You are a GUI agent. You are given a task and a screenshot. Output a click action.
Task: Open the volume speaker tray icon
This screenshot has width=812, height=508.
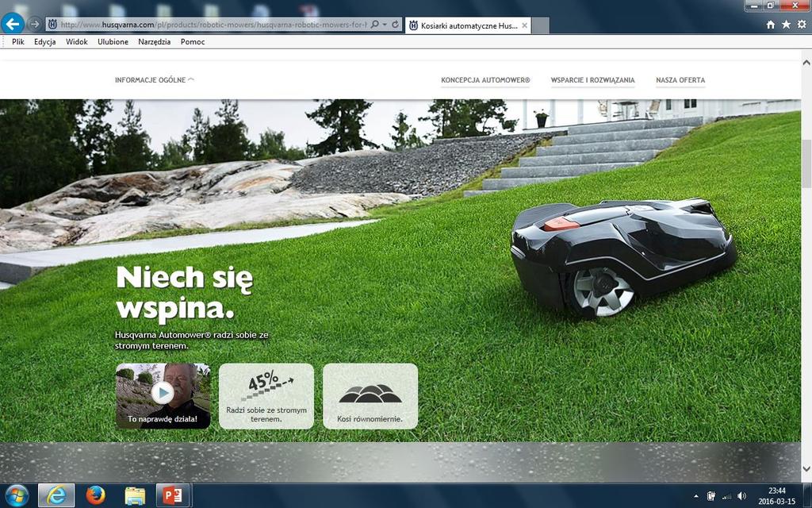click(741, 496)
